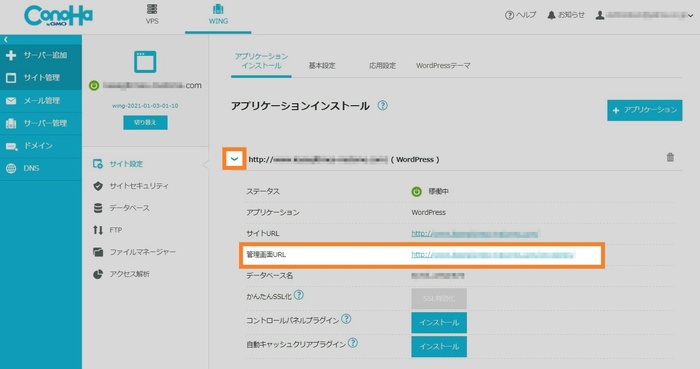
Task: Click the wing-2021-01-03-01-10 server name
Action: [145, 106]
